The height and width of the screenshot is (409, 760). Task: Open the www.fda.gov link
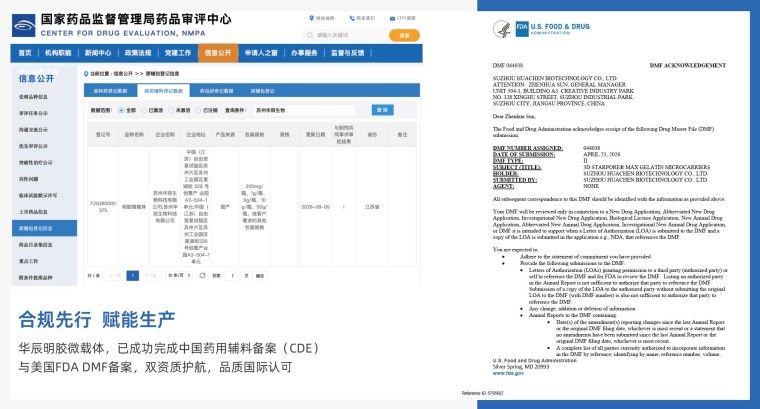[x=508, y=373]
